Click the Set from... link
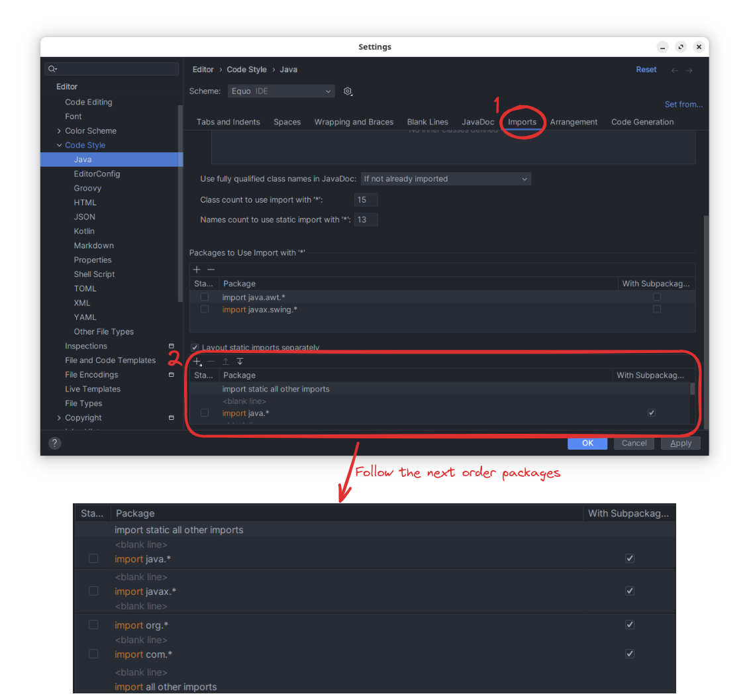Image resolution: width=749 pixels, height=700 pixels. (683, 104)
